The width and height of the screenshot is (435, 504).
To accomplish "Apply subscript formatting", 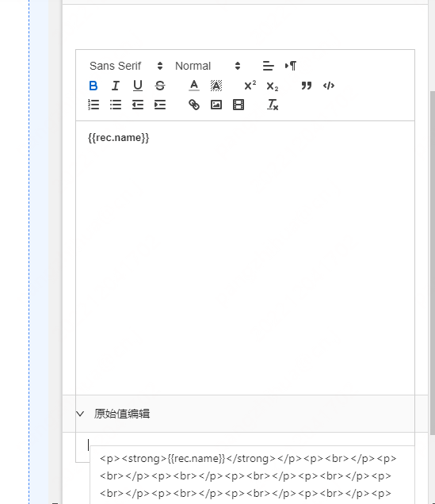I will (x=272, y=86).
